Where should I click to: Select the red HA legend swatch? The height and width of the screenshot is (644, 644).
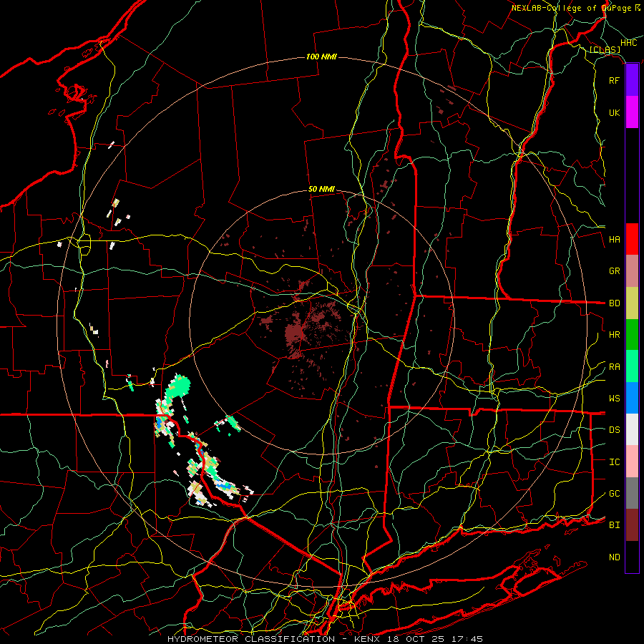[632, 239]
